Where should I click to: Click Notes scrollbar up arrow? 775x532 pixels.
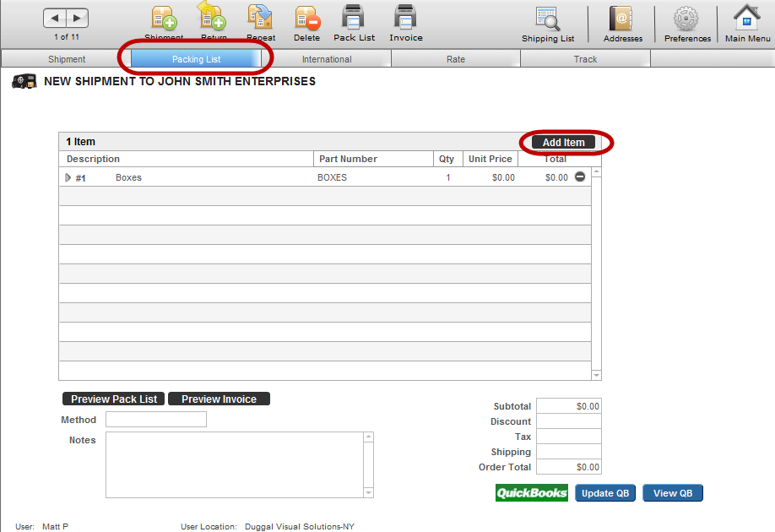click(x=369, y=437)
